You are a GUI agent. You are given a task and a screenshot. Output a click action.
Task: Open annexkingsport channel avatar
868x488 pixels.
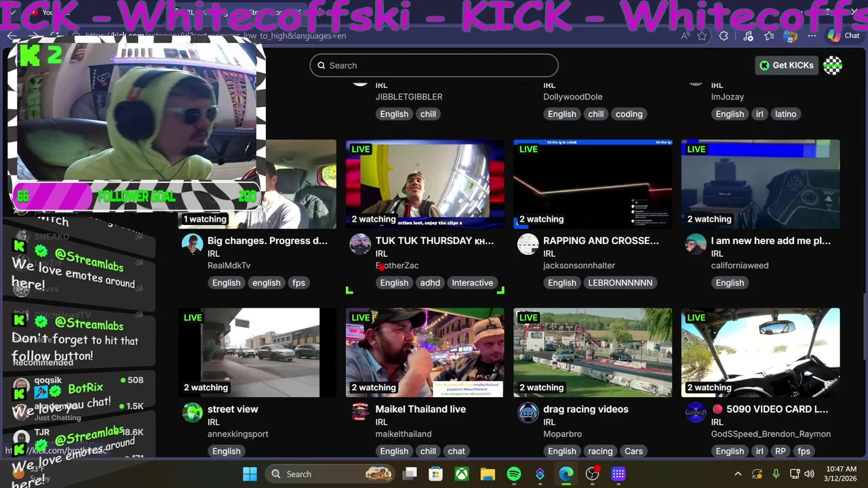point(193,412)
